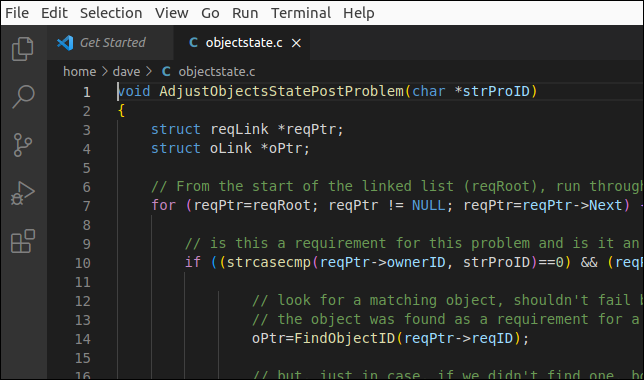Open the Edit menu
Viewport: 644px width, 380px height.
(54, 13)
